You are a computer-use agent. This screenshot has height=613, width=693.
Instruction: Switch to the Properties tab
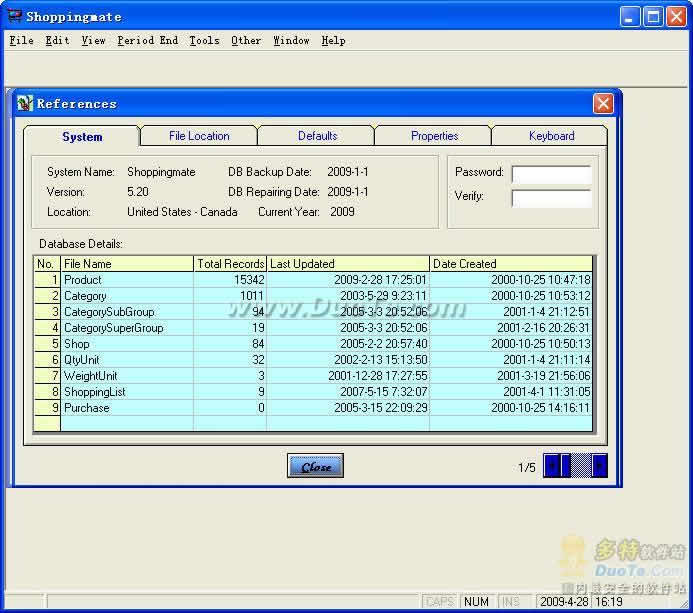pos(434,136)
